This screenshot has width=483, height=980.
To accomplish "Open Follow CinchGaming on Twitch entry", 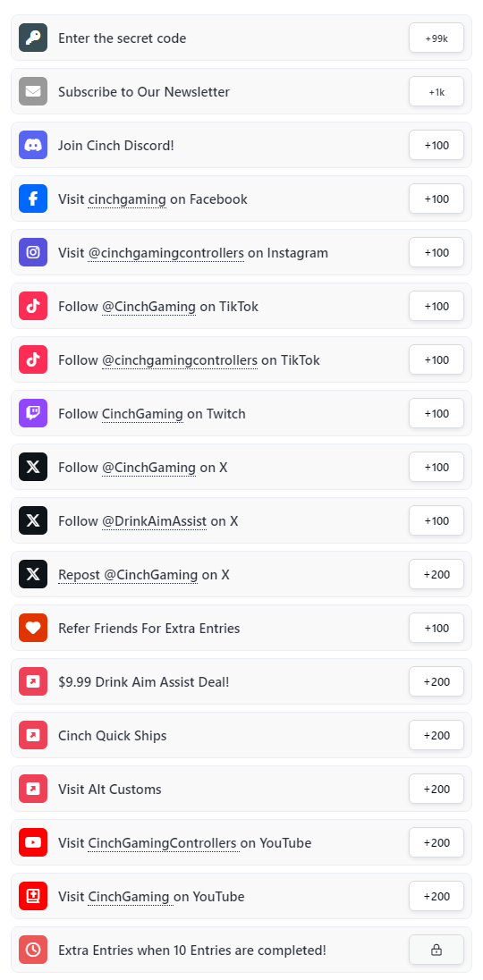I will [x=241, y=413].
